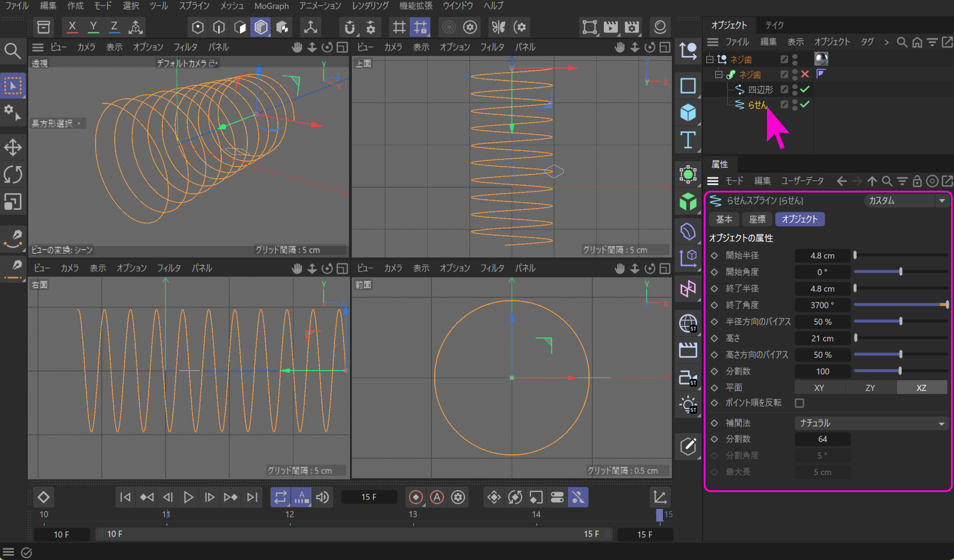This screenshot has width=954, height=560.
Task: Enable the ポイント順を反転 checkbox
Action: [799, 403]
